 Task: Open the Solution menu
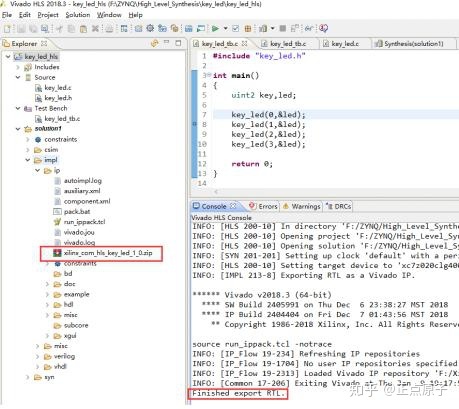pyautogui.click(x=78, y=15)
